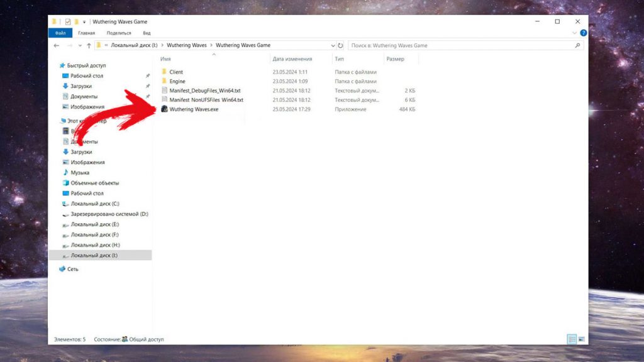The width and height of the screenshot is (644, 362).
Task: Open Объемные объекты folder
Action: 94,183
